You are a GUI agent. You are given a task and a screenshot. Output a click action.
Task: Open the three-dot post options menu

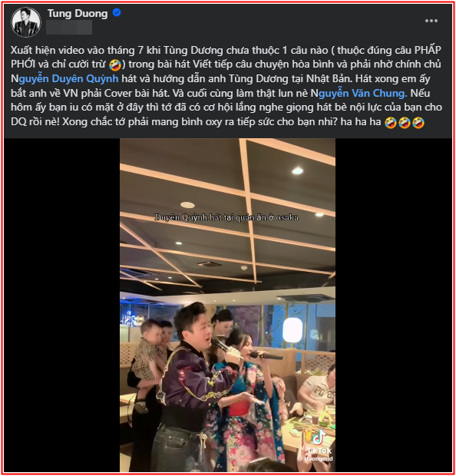pyautogui.click(x=431, y=21)
